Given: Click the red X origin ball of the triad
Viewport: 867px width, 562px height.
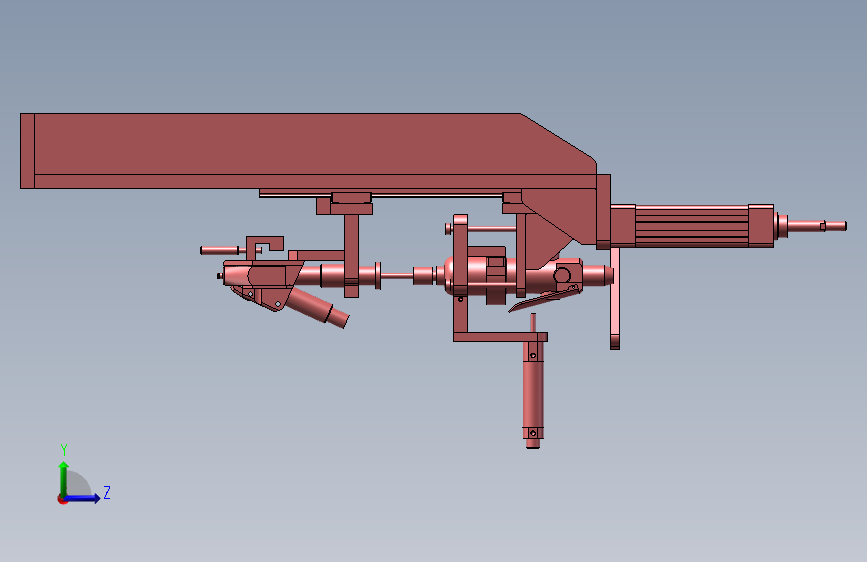Looking at the screenshot, I should [61, 499].
